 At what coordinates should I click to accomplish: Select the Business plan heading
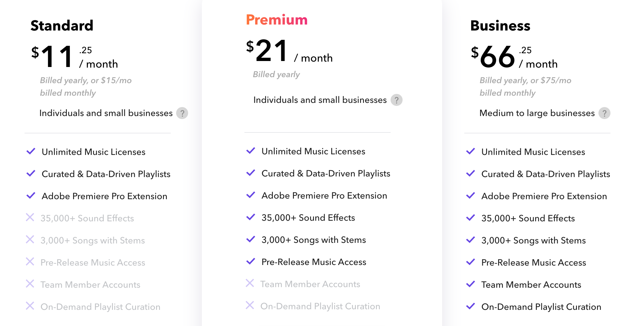click(x=500, y=26)
